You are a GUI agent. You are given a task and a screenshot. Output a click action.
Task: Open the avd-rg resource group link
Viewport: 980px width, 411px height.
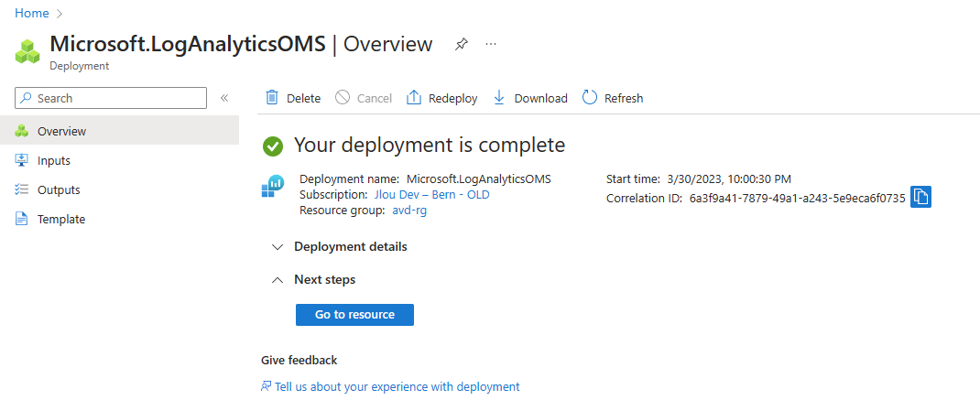(408, 211)
